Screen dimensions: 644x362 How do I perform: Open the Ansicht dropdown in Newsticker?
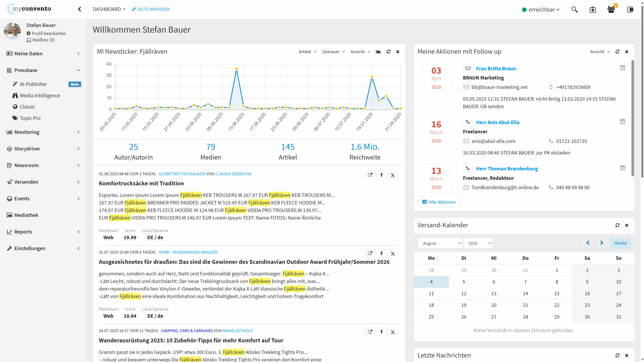(360, 52)
